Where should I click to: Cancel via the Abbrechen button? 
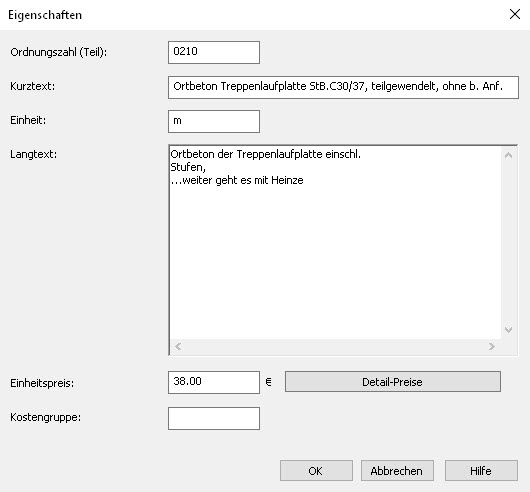[397, 470]
